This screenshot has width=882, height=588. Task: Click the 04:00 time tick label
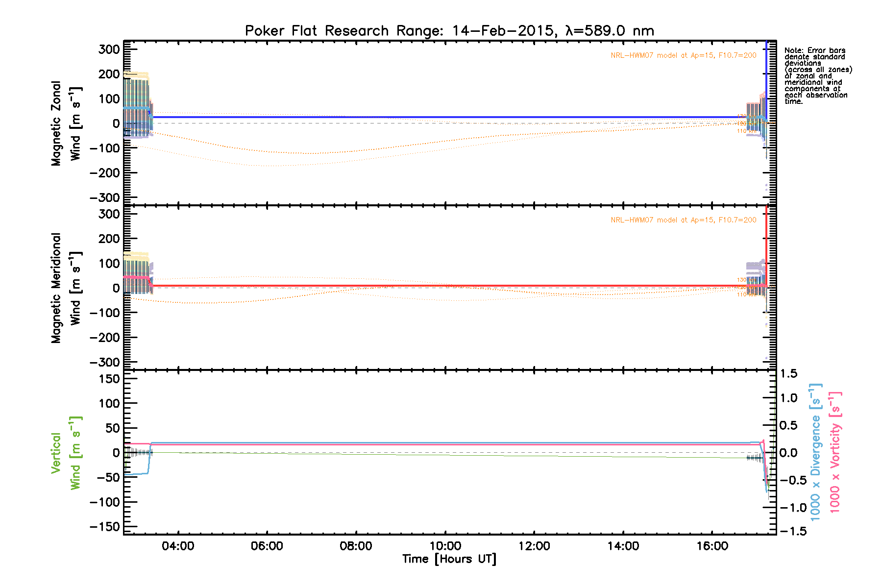pyautogui.click(x=178, y=546)
